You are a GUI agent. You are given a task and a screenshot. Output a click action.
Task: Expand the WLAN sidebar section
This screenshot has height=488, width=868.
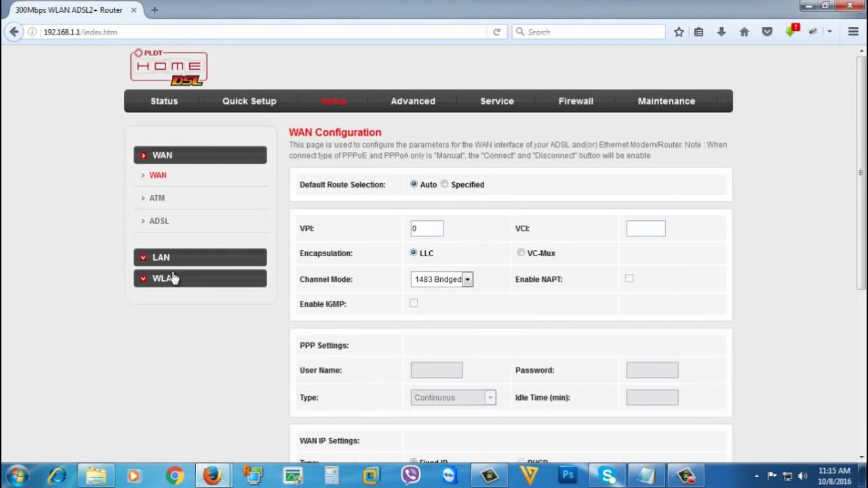tap(200, 279)
